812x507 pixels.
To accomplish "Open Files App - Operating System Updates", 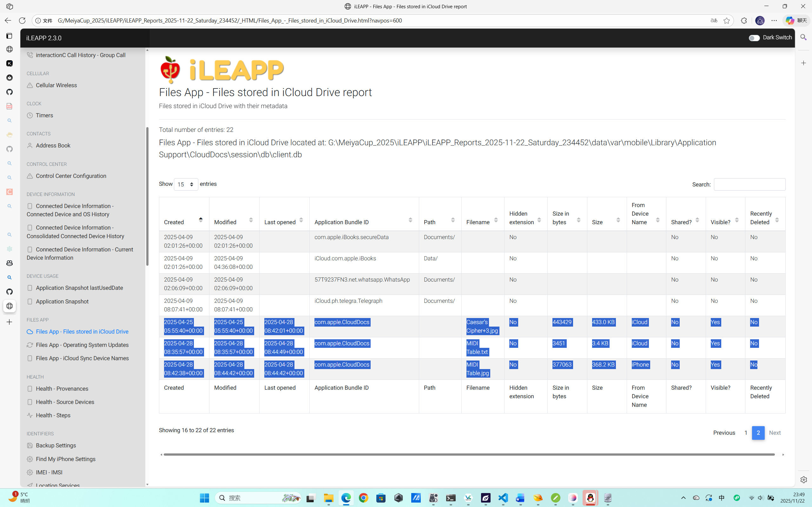I will [82, 345].
